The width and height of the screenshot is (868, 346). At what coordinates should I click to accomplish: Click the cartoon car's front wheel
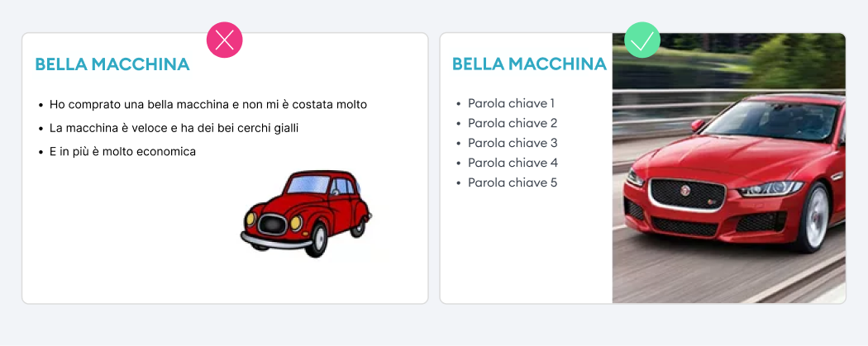319,239
